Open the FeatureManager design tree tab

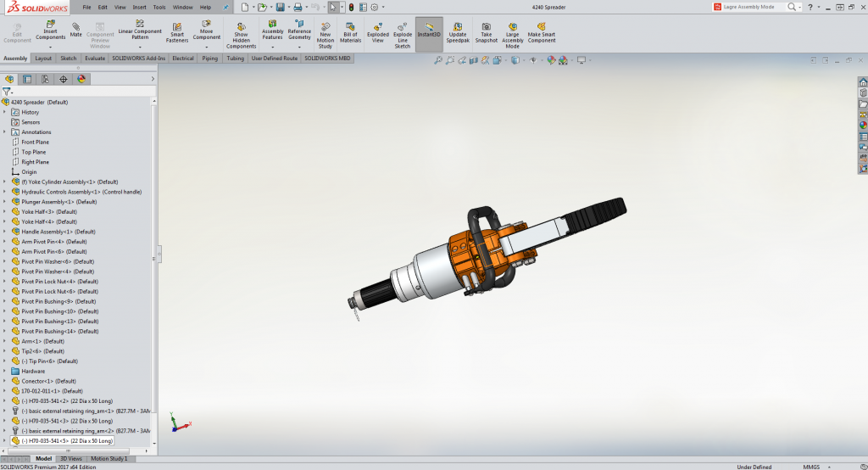9,79
